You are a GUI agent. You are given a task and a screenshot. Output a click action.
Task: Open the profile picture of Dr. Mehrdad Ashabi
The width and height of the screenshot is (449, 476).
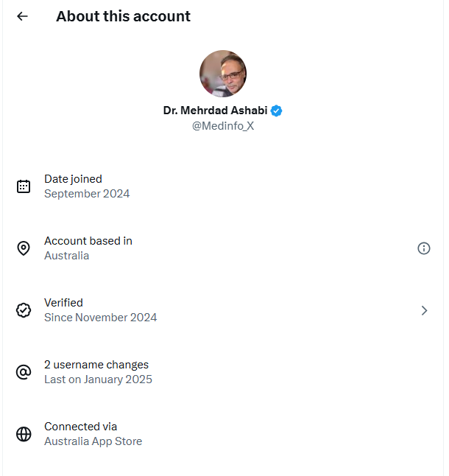click(223, 74)
